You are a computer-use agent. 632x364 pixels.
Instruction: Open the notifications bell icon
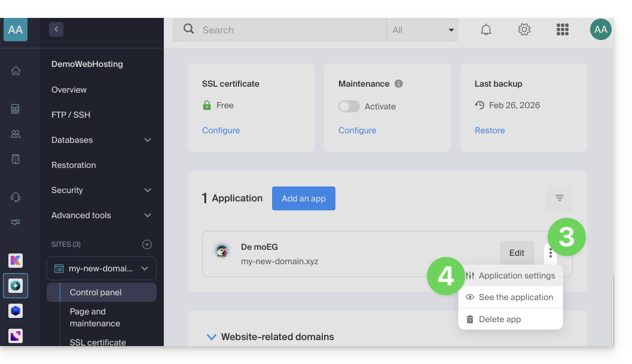(486, 30)
